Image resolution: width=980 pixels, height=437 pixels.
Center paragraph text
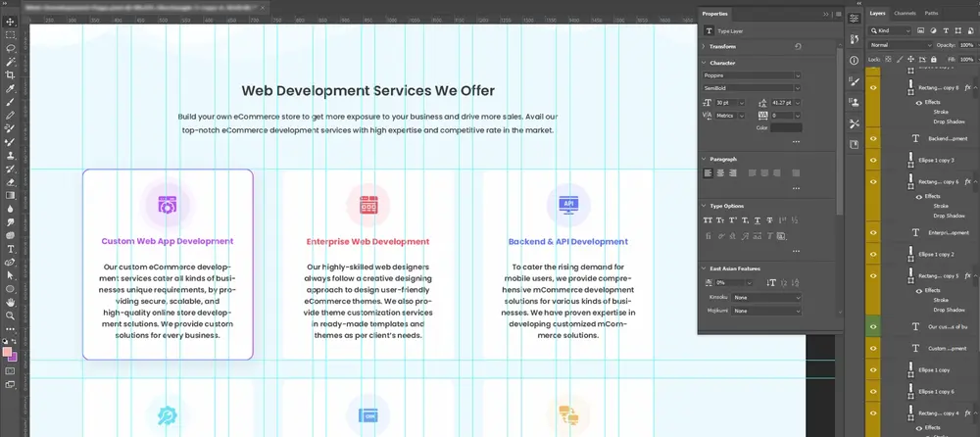pos(720,173)
